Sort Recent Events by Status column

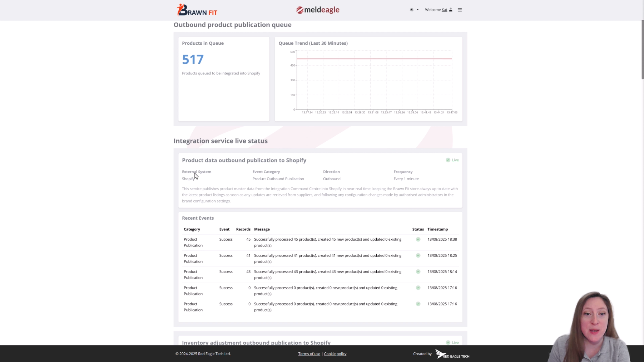[417, 229]
